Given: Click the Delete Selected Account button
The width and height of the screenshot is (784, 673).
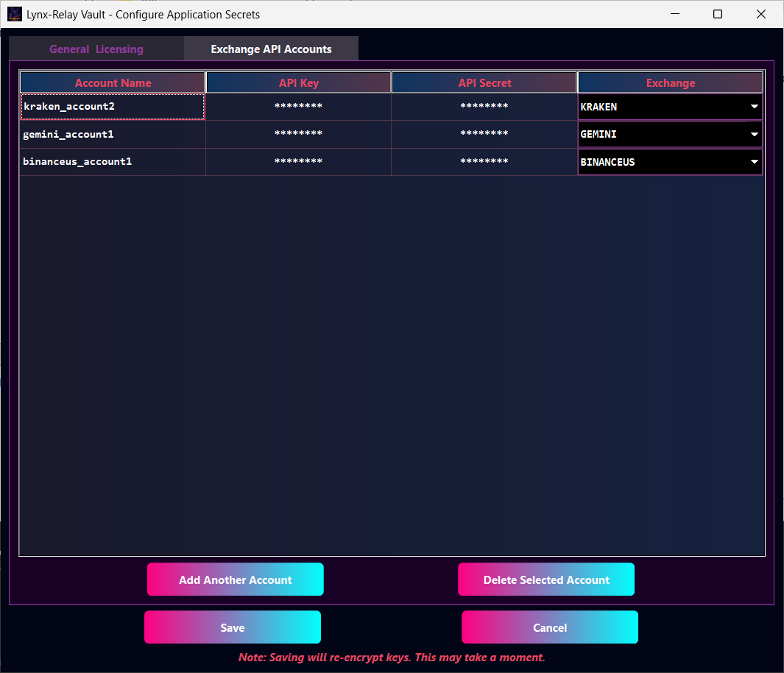Looking at the screenshot, I should (546, 579).
